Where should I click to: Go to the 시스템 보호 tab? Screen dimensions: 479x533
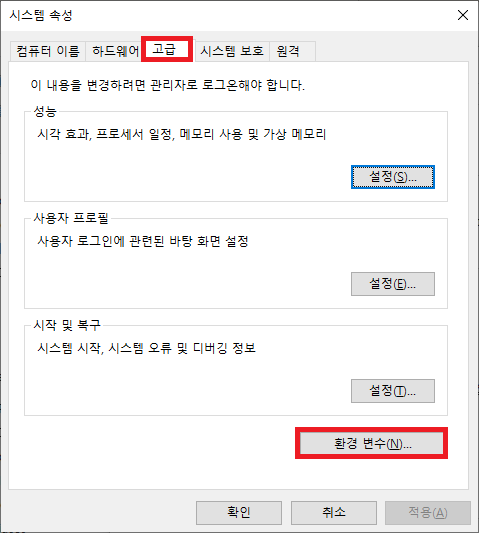pyautogui.click(x=232, y=51)
